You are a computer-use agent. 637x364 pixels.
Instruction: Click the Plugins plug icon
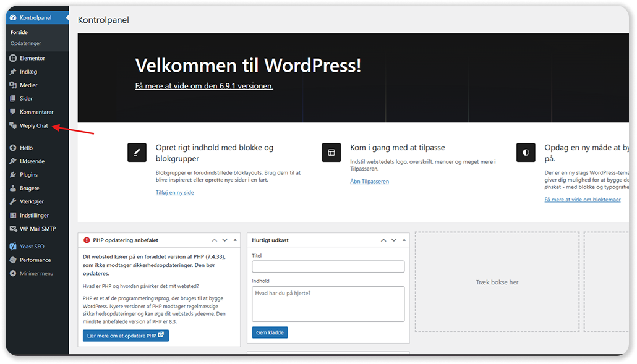(13, 174)
